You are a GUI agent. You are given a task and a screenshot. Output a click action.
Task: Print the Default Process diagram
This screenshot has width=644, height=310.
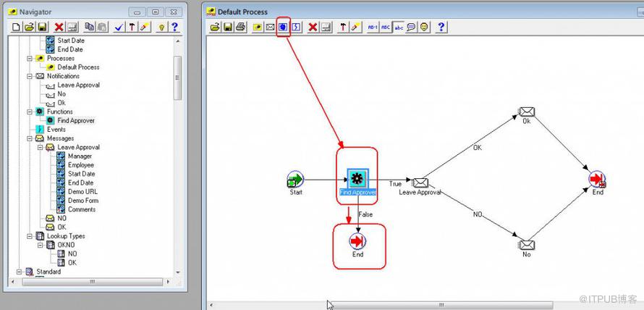pyautogui.click(x=241, y=27)
